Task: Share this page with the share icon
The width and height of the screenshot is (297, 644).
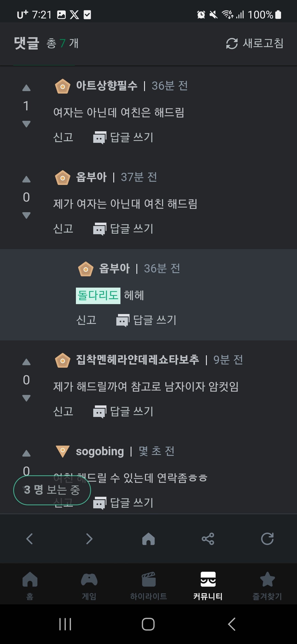Action: coord(208,539)
